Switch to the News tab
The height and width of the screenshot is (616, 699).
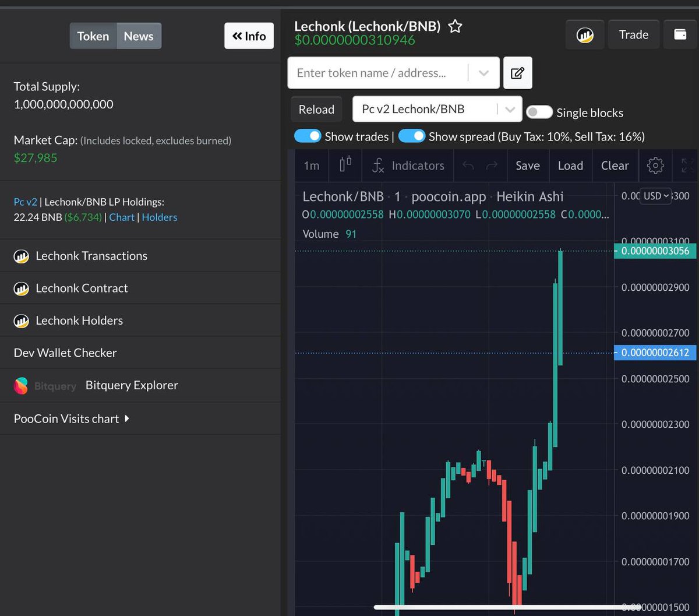(139, 36)
